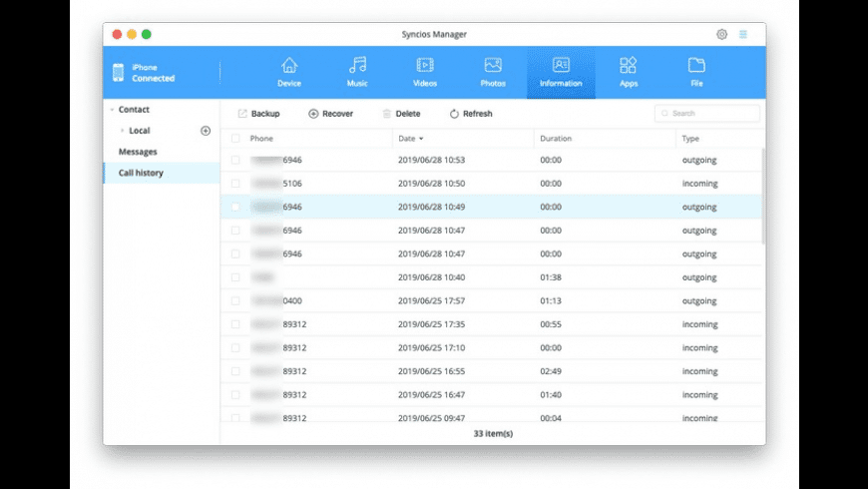
Task: Click the connected iPhone device icon
Action: 118,73
